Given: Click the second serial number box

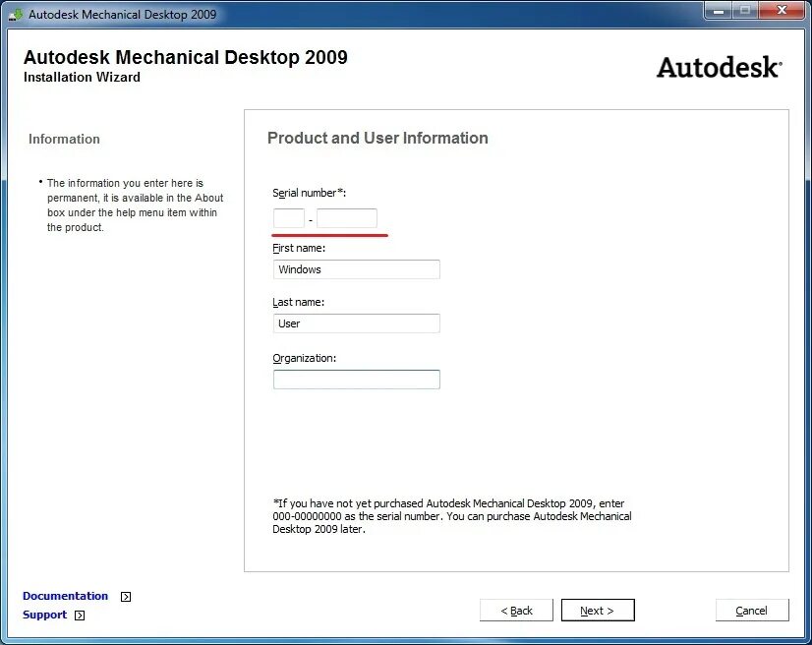Looking at the screenshot, I should [x=347, y=218].
